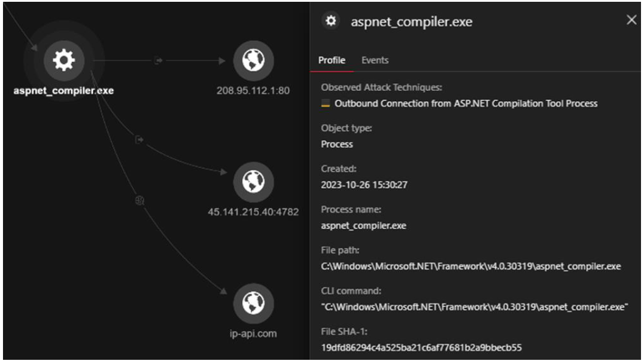Viewport: 644px width, 364px height.
Task: Click the Created value 2023-10-26 15:30:27
Action: (x=364, y=185)
